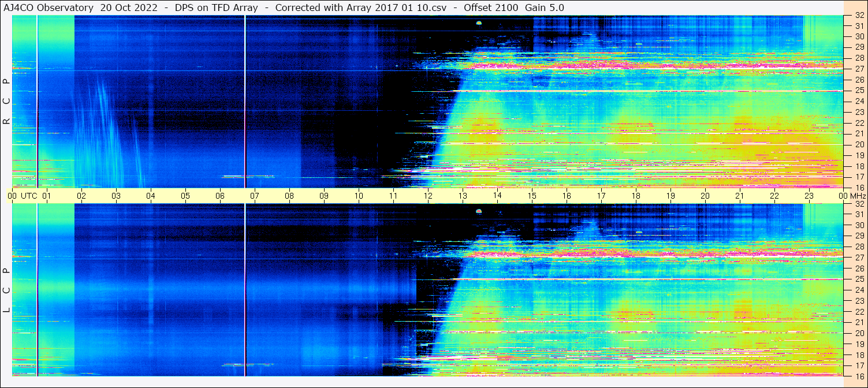
Task: Click the UTC label on the time axis
Action: 29,196
